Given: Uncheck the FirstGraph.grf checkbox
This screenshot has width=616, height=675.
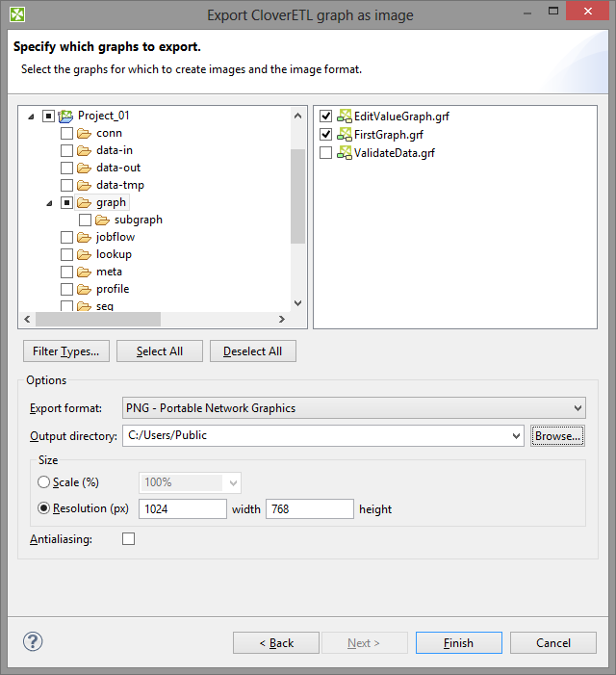Looking at the screenshot, I should 326,134.
